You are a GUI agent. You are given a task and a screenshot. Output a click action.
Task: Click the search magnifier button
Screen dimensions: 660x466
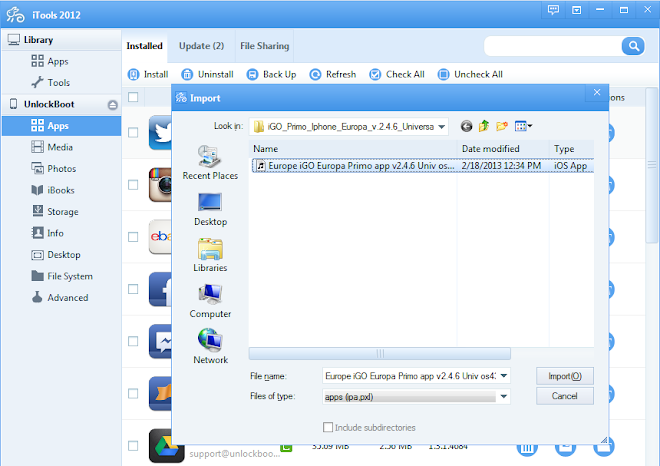[633, 46]
